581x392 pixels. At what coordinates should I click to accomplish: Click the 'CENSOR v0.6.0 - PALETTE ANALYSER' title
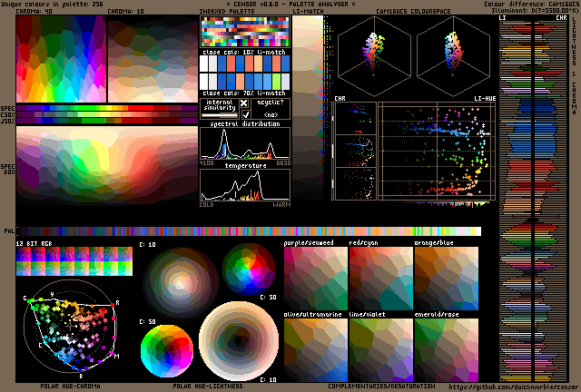coord(290,4)
